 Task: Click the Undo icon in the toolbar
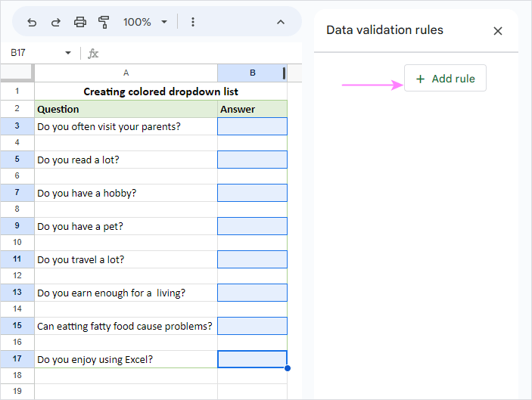32,23
